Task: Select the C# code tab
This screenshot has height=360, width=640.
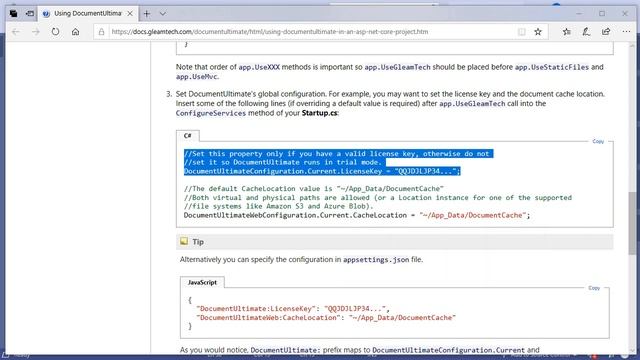Action: (187, 136)
